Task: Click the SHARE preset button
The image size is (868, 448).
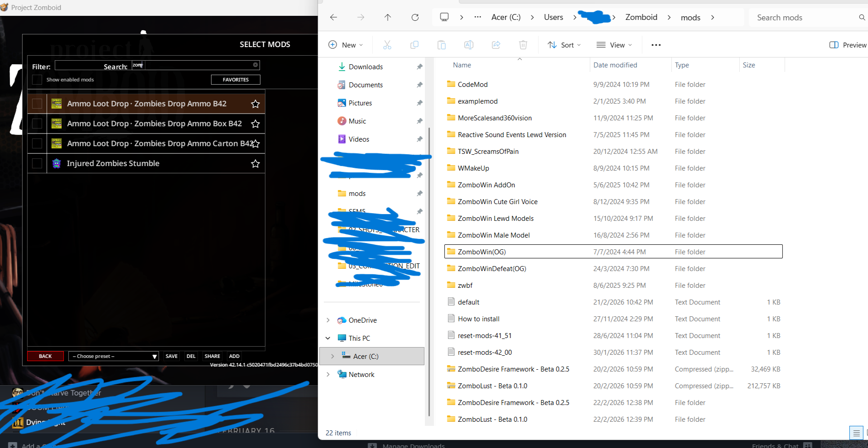Action: (x=212, y=356)
